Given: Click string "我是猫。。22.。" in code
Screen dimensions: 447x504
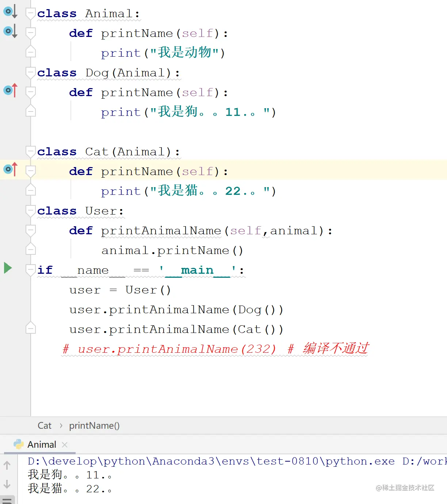Looking at the screenshot, I should click(210, 191).
